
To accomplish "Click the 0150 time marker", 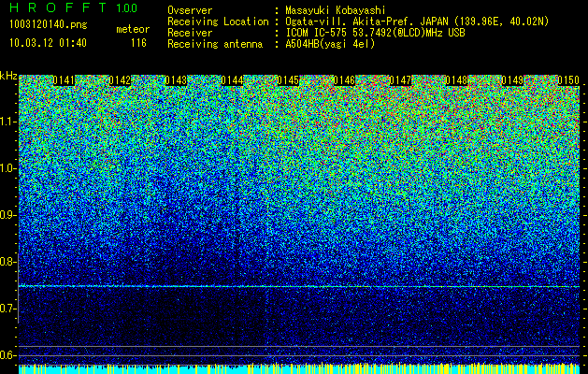I will pos(568,80).
